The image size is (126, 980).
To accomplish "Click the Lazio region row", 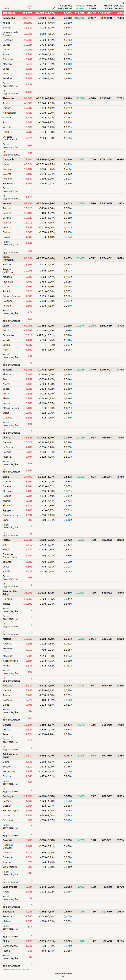I will point(6,326).
